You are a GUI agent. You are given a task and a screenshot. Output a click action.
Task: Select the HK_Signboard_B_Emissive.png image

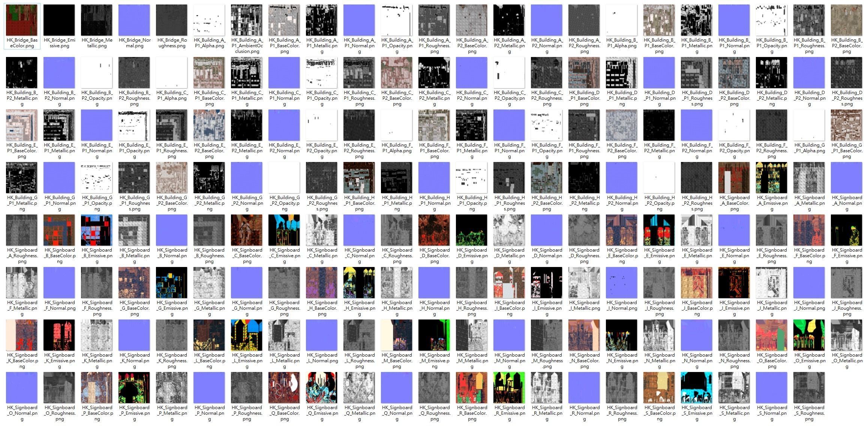(x=97, y=230)
